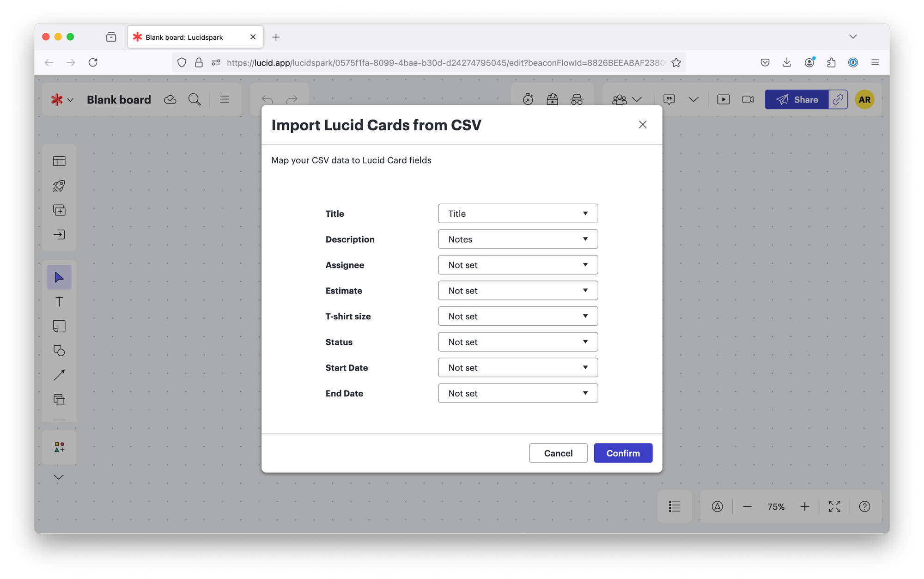Viewport: 924px width, 579px height.
Task: Expand collaborators chevron dropdown
Action: click(637, 99)
